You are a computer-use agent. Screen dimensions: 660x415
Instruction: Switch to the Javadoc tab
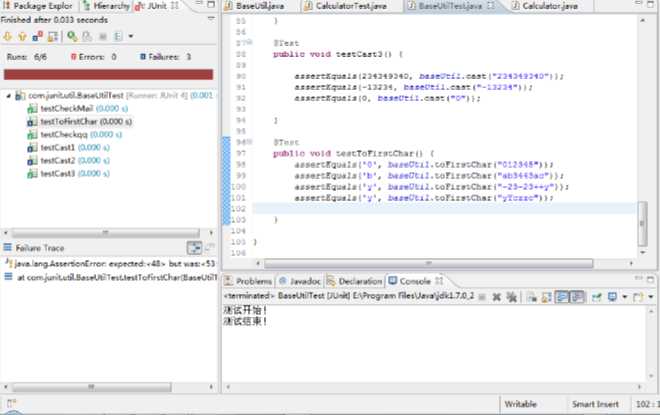click(300, 281)
